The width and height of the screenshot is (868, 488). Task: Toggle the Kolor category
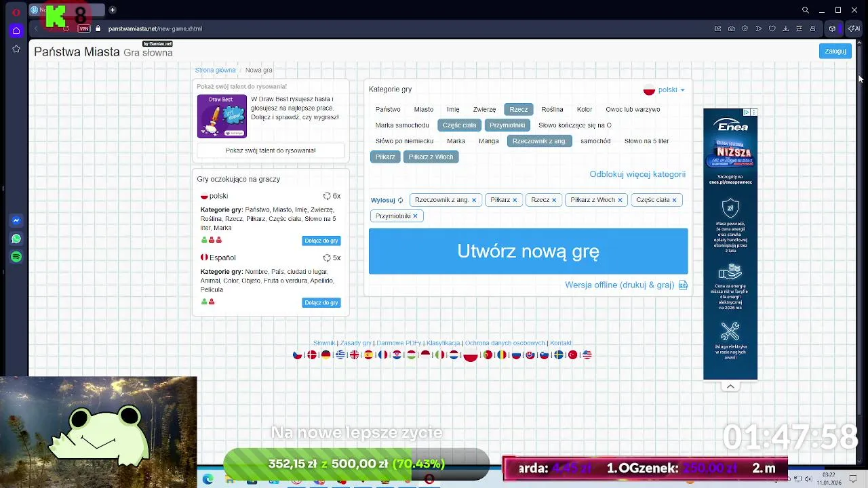(585, 109)
